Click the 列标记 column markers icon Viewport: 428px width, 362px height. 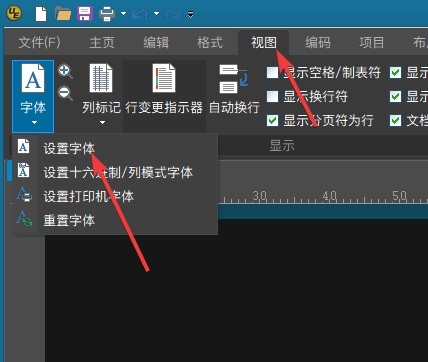(x=101, y=78)
